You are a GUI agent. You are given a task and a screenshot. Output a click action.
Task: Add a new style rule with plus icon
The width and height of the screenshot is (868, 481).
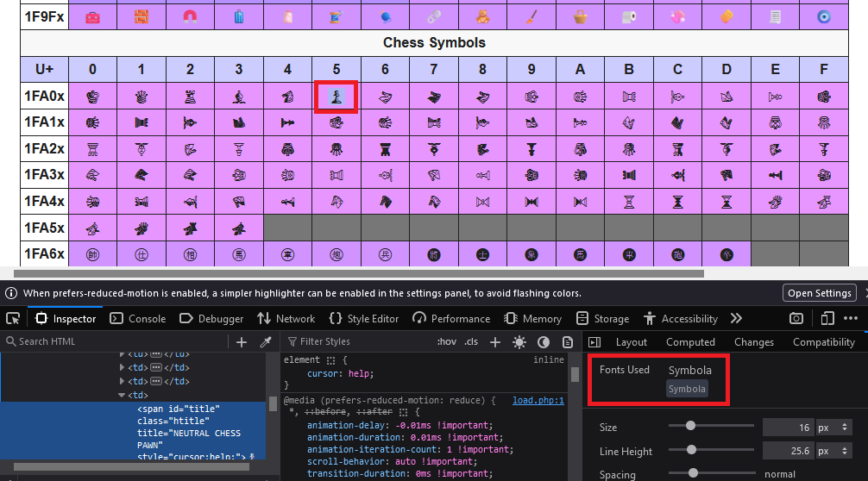point(495,342)
